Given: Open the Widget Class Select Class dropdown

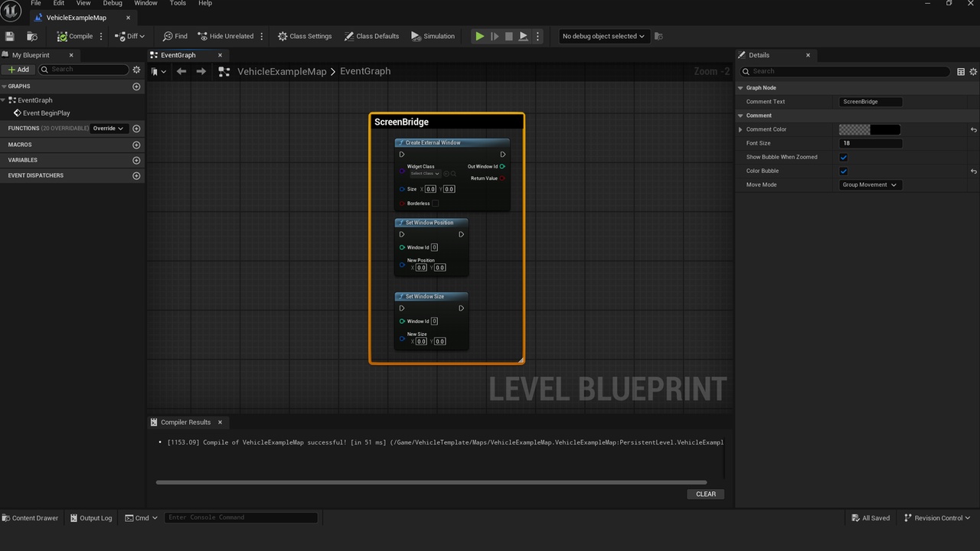Looking at the screenshot, I should (x=424, y=174).
